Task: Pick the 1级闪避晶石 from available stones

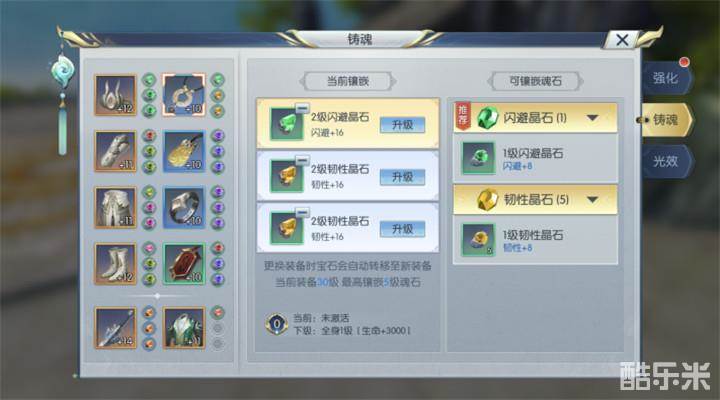Action: point(535,158)
